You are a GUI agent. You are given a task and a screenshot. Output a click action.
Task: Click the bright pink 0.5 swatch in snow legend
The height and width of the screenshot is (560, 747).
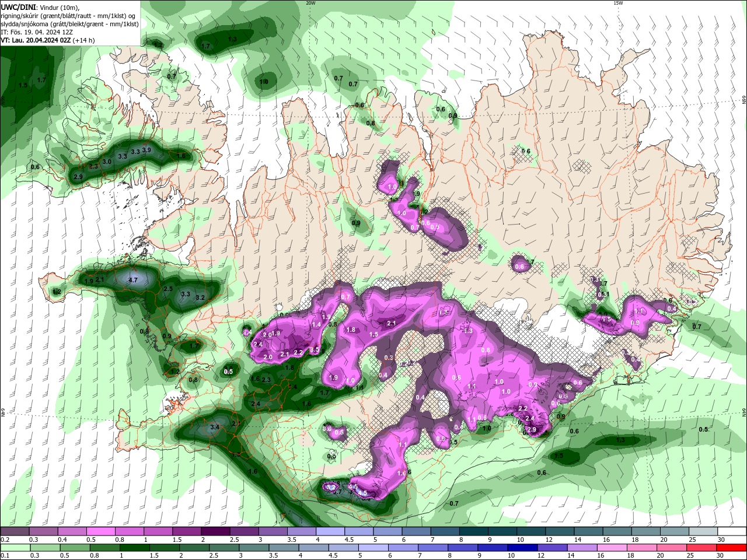click(100, 531)
